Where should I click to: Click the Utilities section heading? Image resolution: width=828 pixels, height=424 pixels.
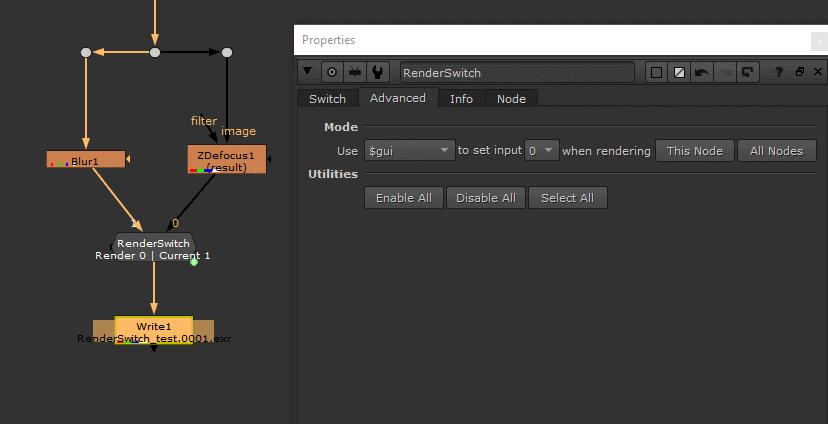(x=333, y=174)
